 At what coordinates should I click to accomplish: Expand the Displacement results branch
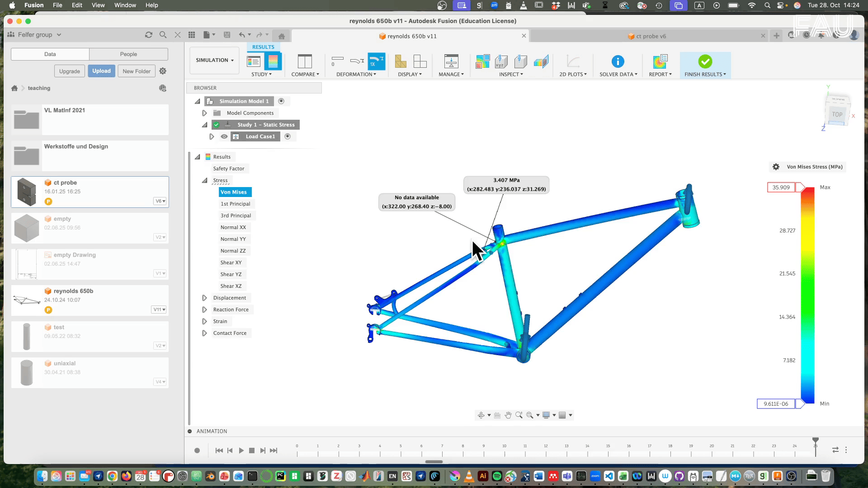pos(204,297)
